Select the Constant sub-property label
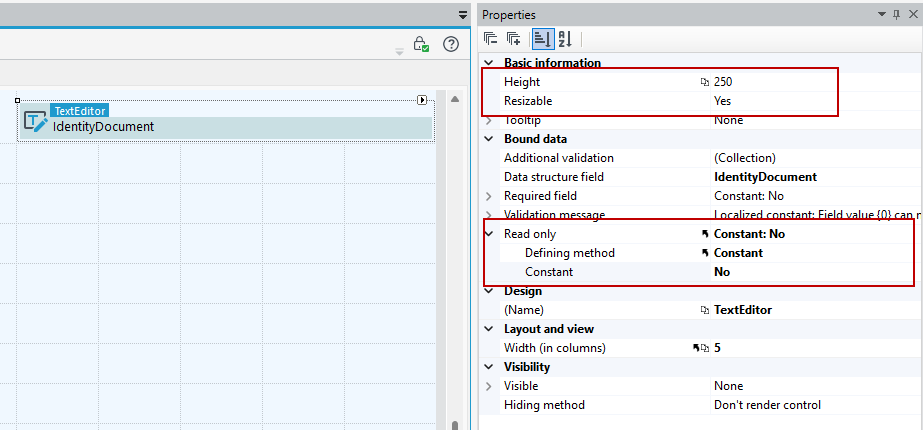Viewport: 923px width, 430px height. click(x=549, y=272)
